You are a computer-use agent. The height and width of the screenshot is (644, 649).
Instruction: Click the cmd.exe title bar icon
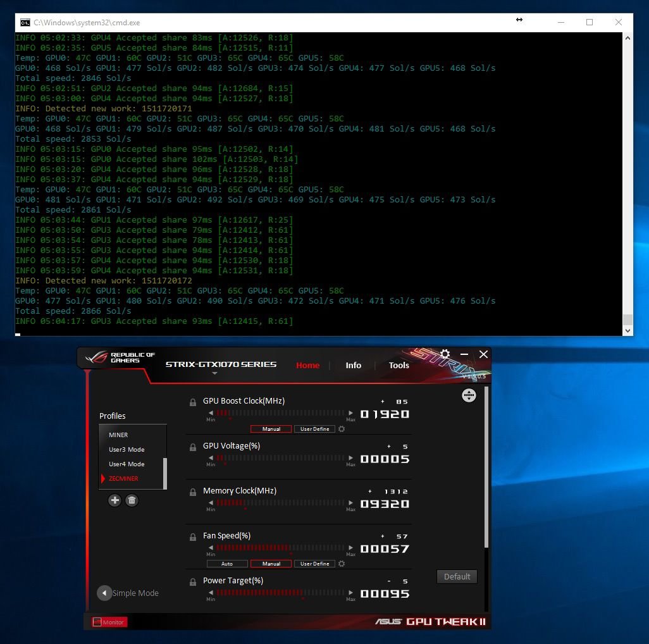point(25,22)
